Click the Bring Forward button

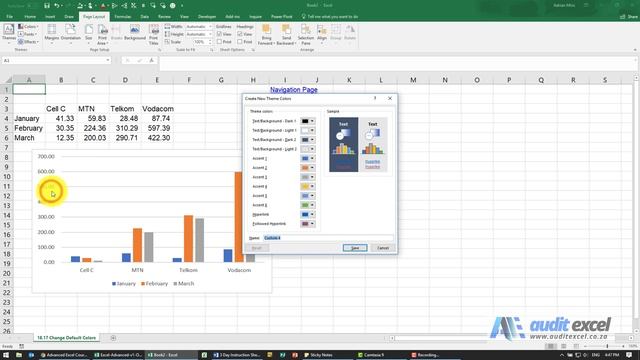(267, 34)
